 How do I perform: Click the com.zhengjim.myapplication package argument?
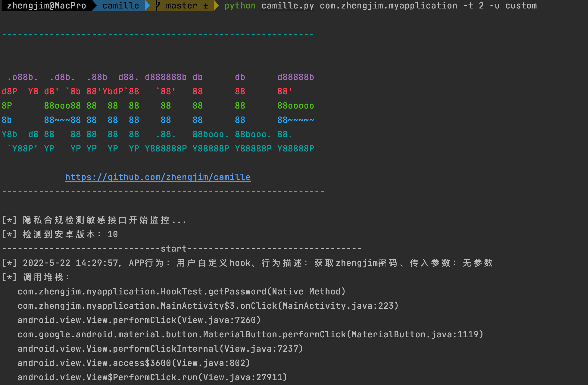pos(388,6)
